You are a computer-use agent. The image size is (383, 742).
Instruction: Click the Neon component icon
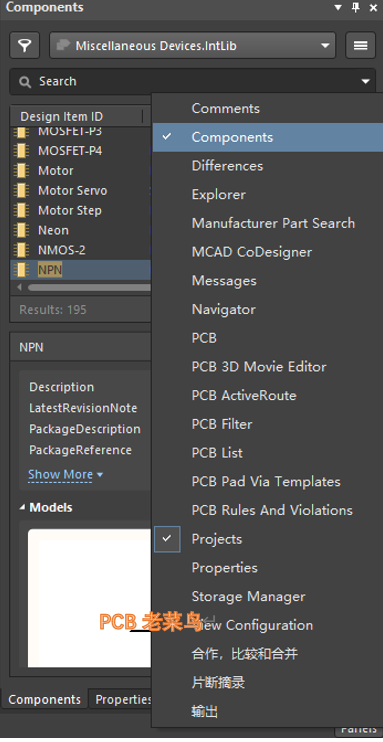point(21,230)
